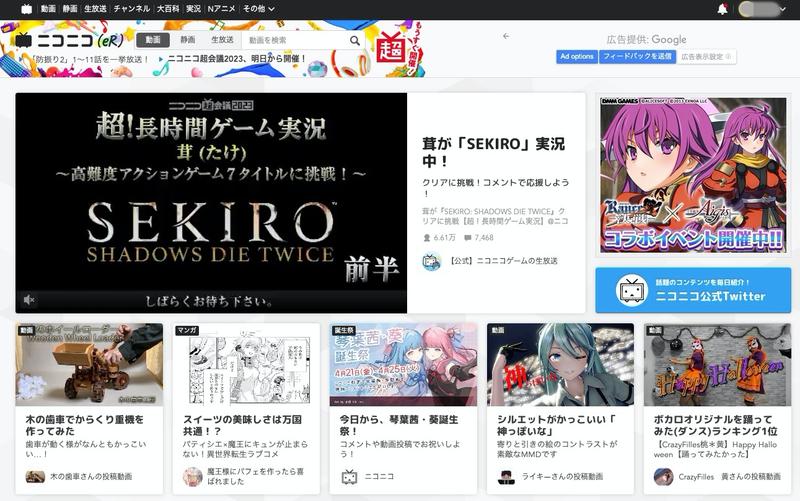
Task: Open Nアニメ in the top navigation
Action: (221, 9)
